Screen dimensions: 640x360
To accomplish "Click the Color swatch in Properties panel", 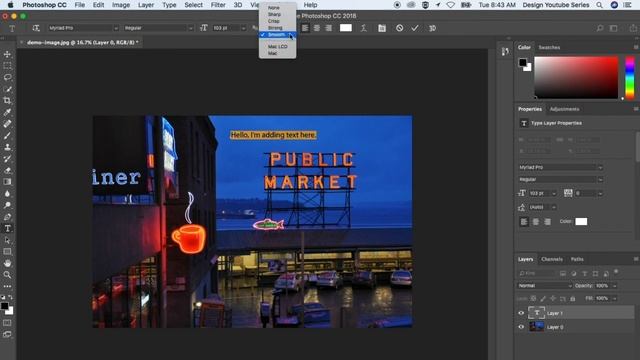I will [581, 222].
